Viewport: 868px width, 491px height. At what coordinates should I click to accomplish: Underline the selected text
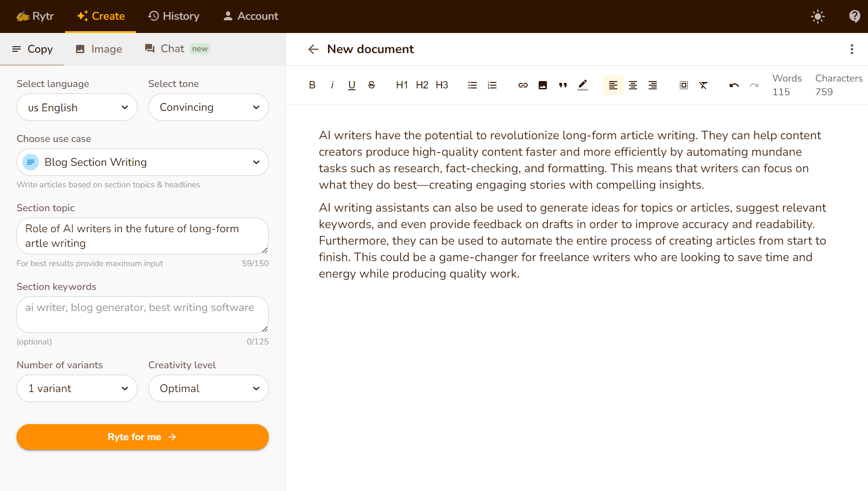pyautogui.click(x=352, y=85)
